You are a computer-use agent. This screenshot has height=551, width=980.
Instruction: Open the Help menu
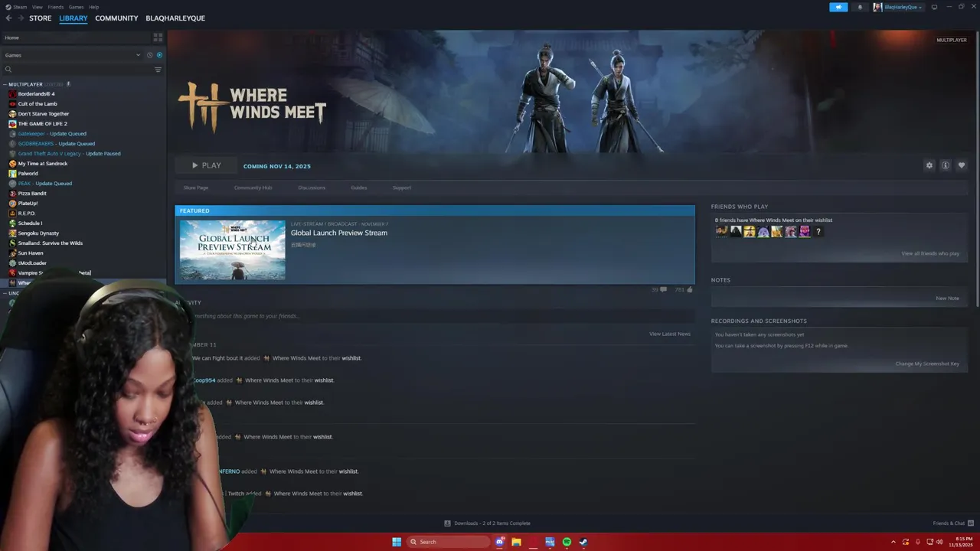[x=93, y=7]
